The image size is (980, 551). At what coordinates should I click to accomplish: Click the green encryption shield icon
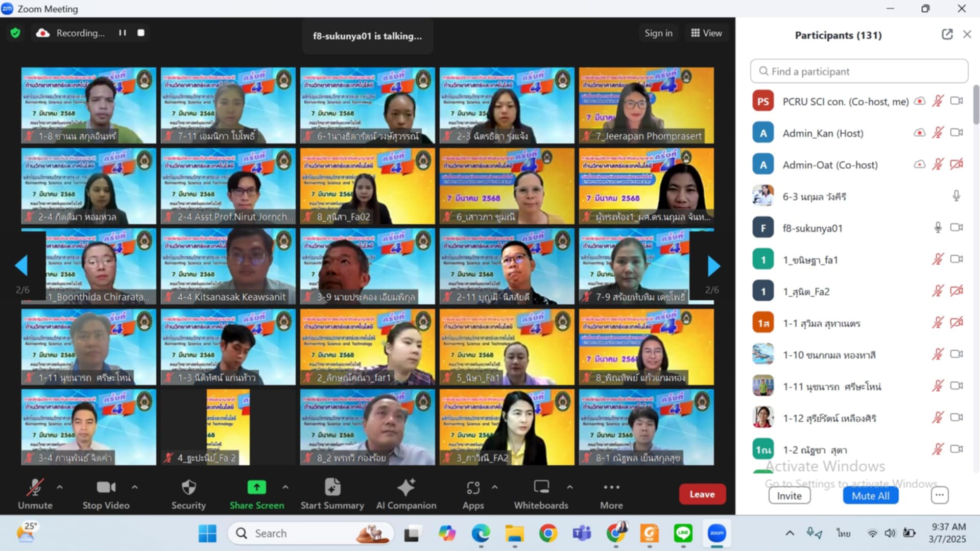(15, 33)
